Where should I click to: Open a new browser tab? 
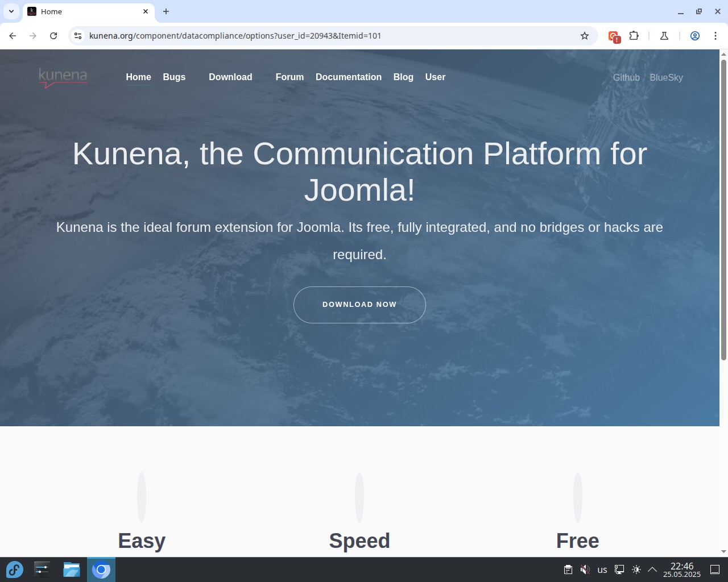pyautogui.click(x=166, y=11)
